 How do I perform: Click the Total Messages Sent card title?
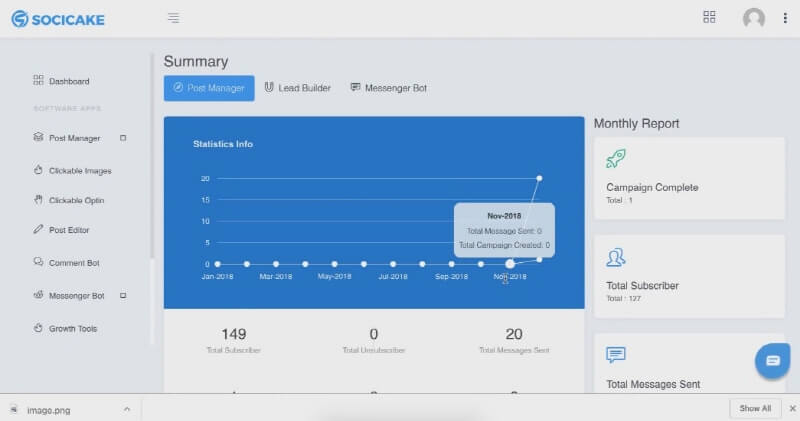click(653, 384)
